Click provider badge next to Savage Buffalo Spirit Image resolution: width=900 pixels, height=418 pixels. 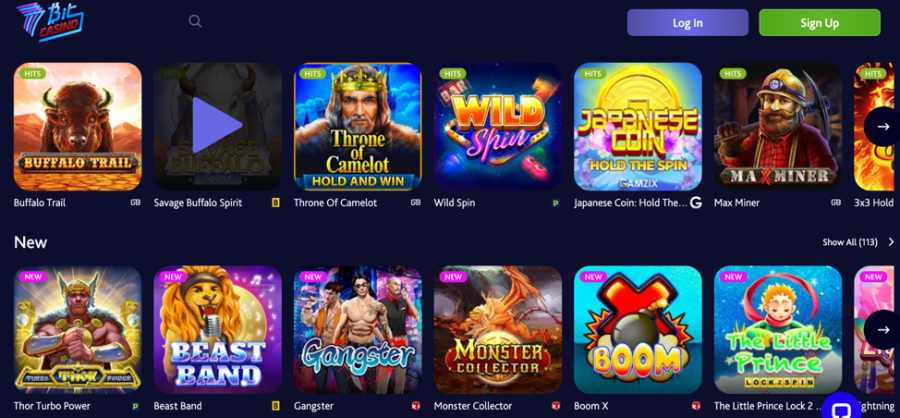(276, 203)
